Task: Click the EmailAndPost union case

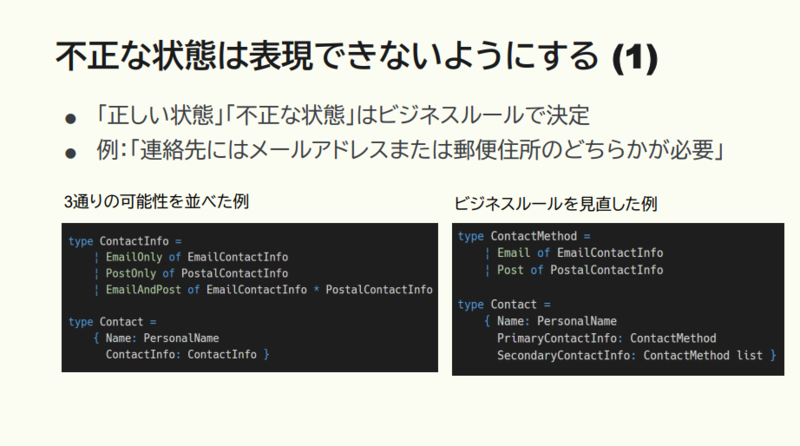Action: coord(143,290)
